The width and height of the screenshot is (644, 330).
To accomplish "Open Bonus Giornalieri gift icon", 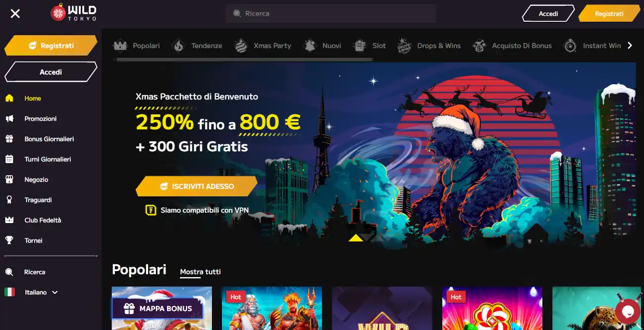I will [9, 139].
